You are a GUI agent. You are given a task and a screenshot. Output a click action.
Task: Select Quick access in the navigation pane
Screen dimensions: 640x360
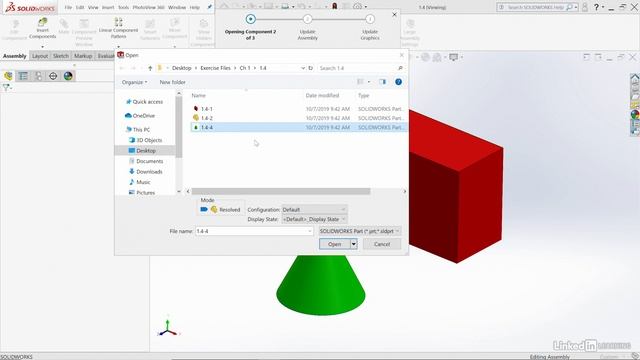(x=144, y=102)
